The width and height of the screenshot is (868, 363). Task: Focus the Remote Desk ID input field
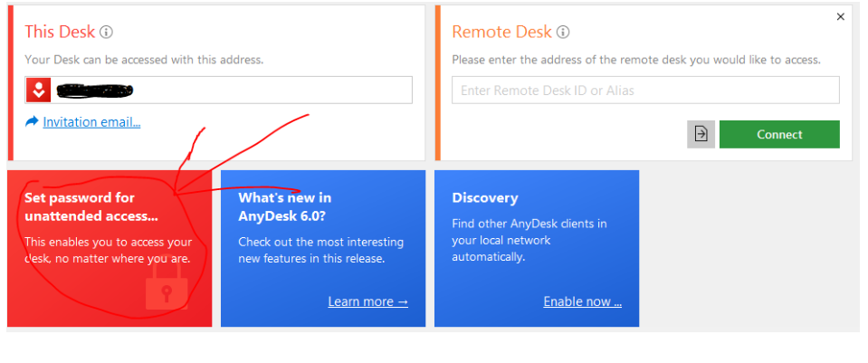click(645, 91)
